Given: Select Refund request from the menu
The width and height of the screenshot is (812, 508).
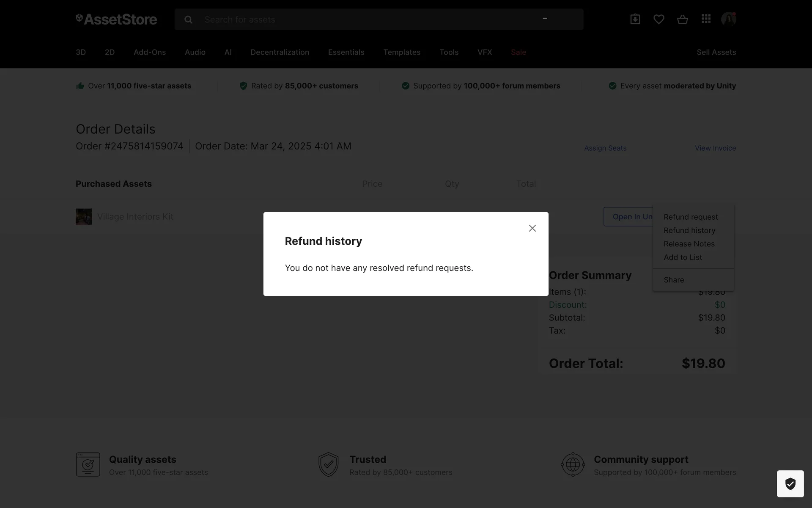Looking at the screenshot, I should click(x=691, y=217).
